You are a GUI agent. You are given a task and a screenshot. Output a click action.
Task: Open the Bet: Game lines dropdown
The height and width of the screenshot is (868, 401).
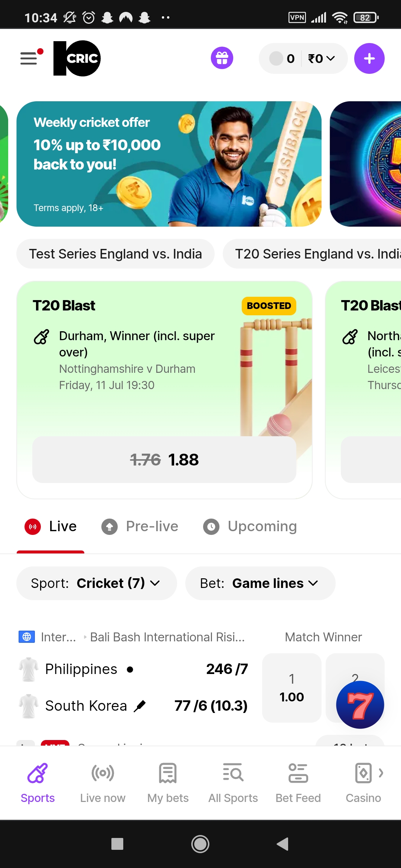pos(260,583)
